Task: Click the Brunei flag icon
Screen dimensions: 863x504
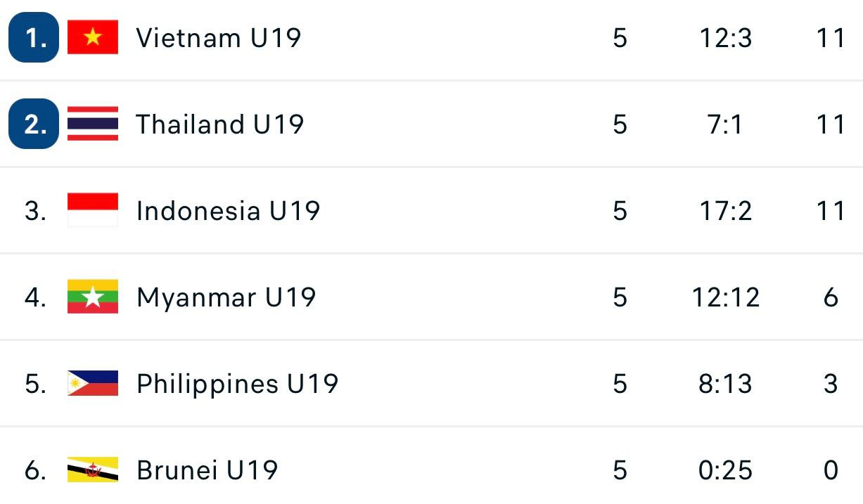Action: (93, 470)
